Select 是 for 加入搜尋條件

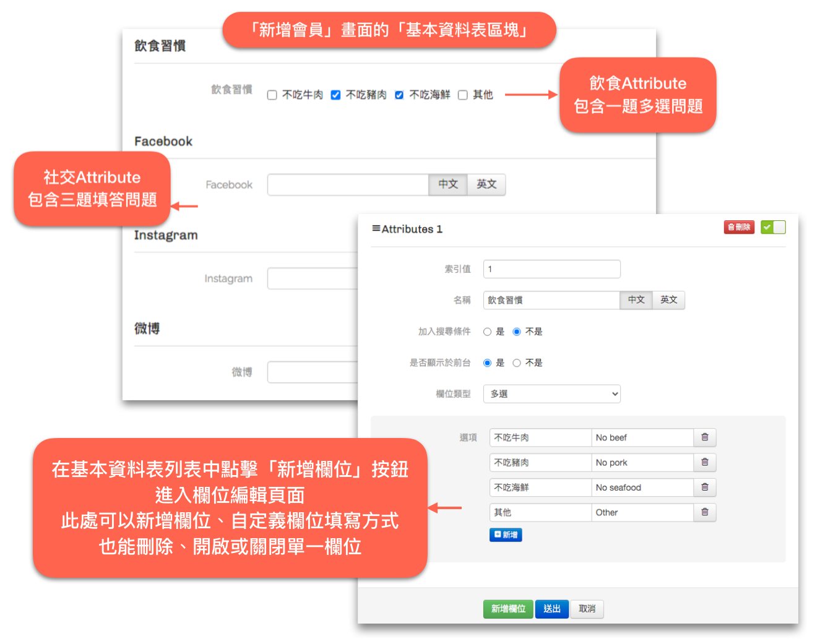pyautogui.click(x=487, y=332)
